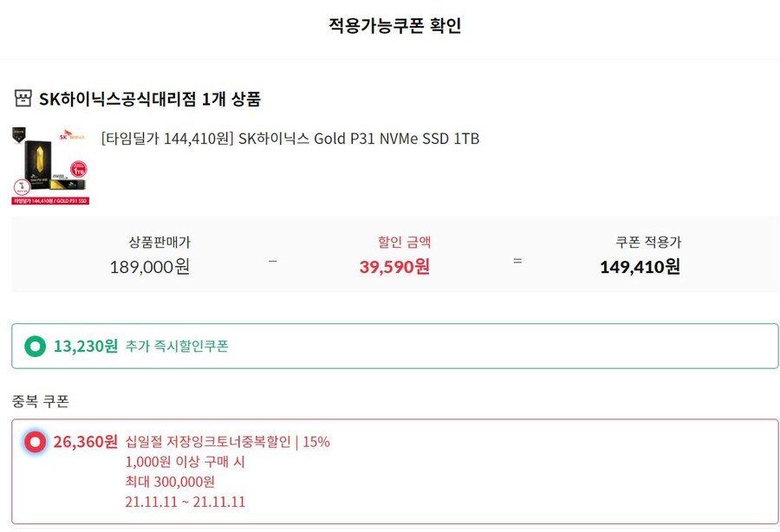Click the 21.11.11 ~ 21.11.11 coupon validity dates
The image size is (780, 532).
pyautogui.click(x=185, y=501)
